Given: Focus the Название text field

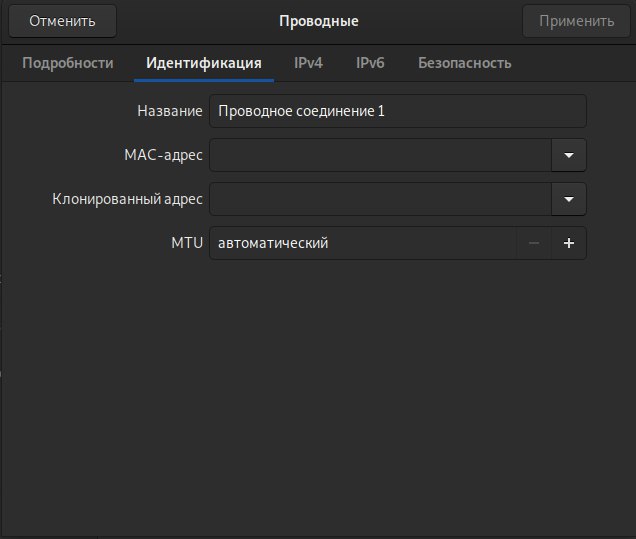Looking at the screenshot, I should pyautogui.click(x=398, y=111).
